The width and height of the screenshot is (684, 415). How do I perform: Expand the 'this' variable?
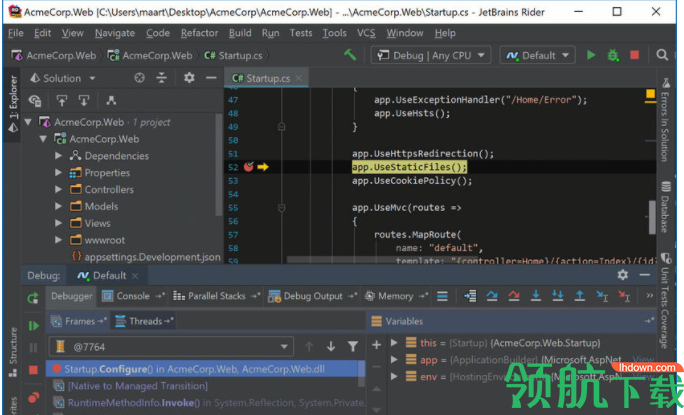click(x=394, y=343)
